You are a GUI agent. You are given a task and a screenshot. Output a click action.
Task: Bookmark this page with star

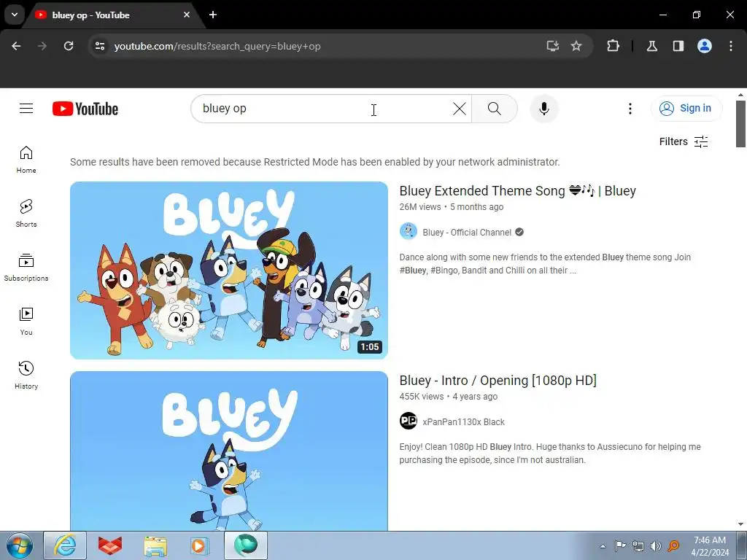click(576, 46)
